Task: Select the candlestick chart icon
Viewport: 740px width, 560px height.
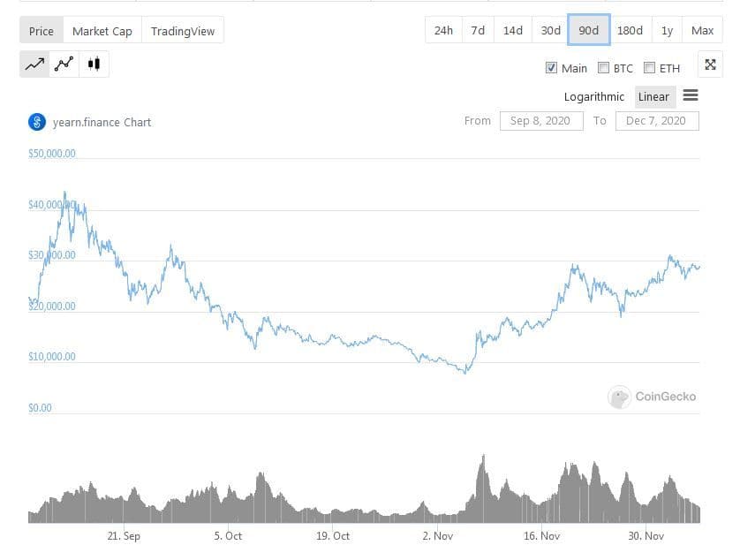Action: click(x=94, y=64)
